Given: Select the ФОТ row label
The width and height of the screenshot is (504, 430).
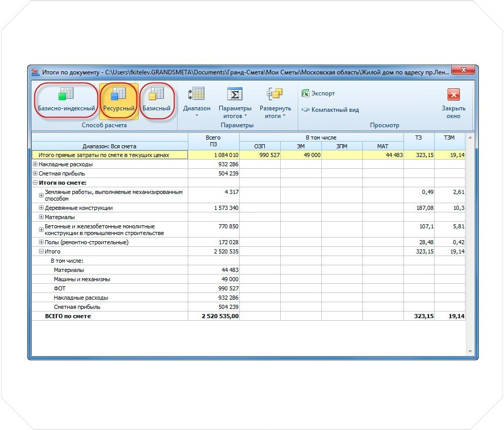Looking at the screenshot, I should click(60, 288).
